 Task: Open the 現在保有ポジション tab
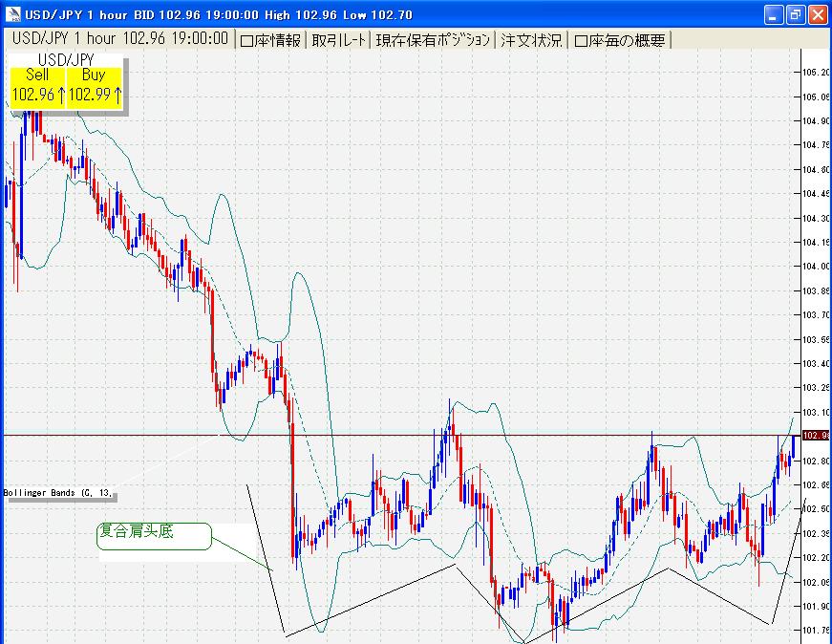[433, 40]
